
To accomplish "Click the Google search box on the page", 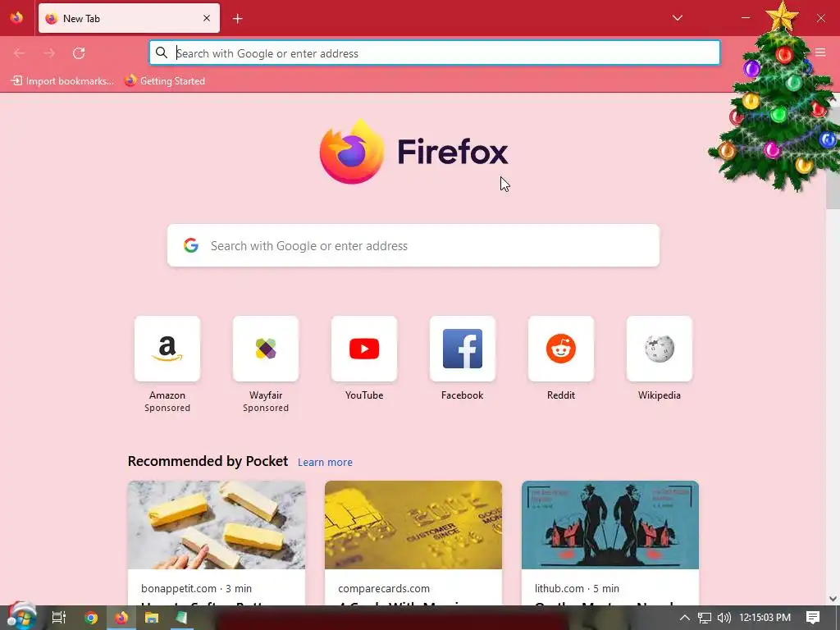I will (x=413, y=245).
